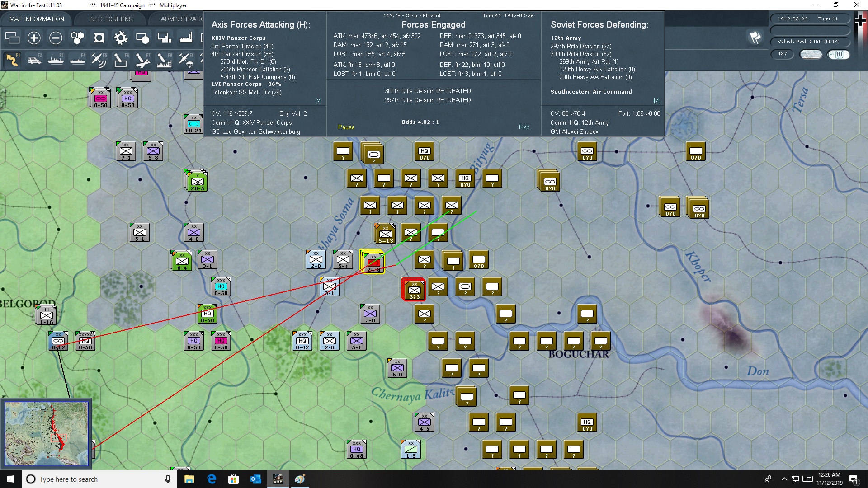Click the 437 admin points box
The height and width of the screenshot is (488, 868).
tap(783, 54)
